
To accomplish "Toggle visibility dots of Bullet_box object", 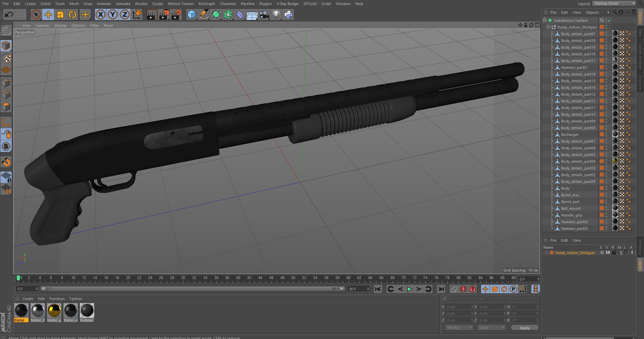I will click(x=606, y=195).
